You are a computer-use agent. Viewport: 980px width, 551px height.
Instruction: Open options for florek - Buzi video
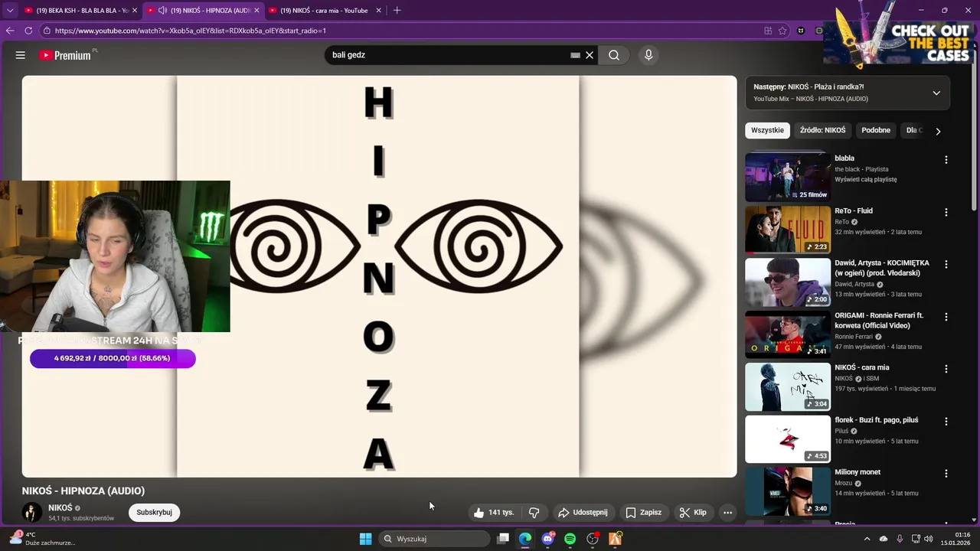pyautogui.click(x=946, y=422)
